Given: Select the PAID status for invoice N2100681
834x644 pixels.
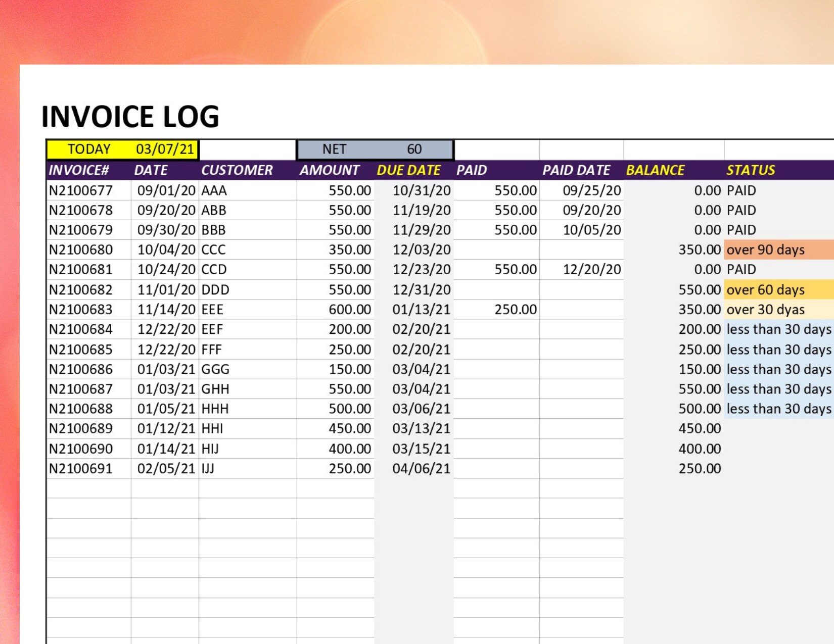Looking at the screenshot, I should [740, 269].
